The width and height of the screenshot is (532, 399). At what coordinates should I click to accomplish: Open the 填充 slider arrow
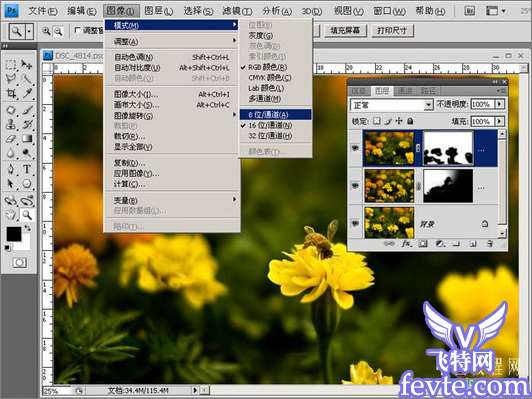(499, 121)
